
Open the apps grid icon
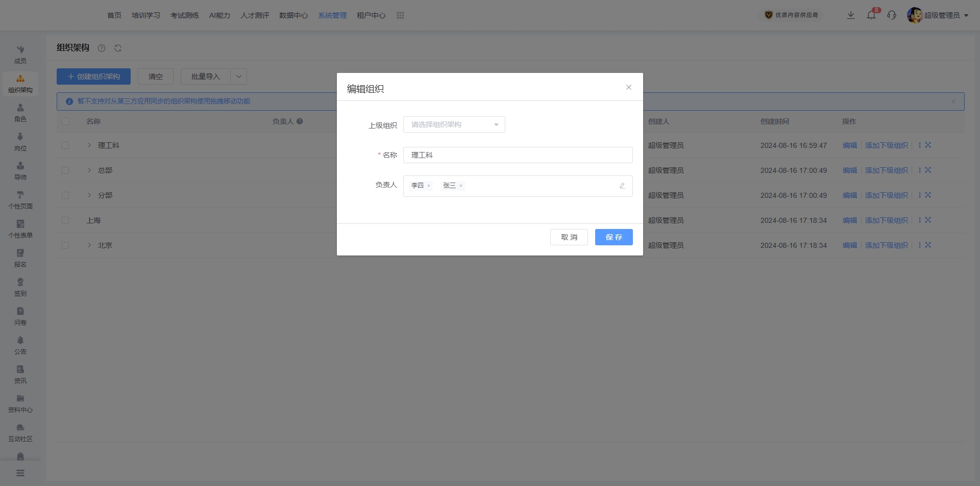[400, 15]
